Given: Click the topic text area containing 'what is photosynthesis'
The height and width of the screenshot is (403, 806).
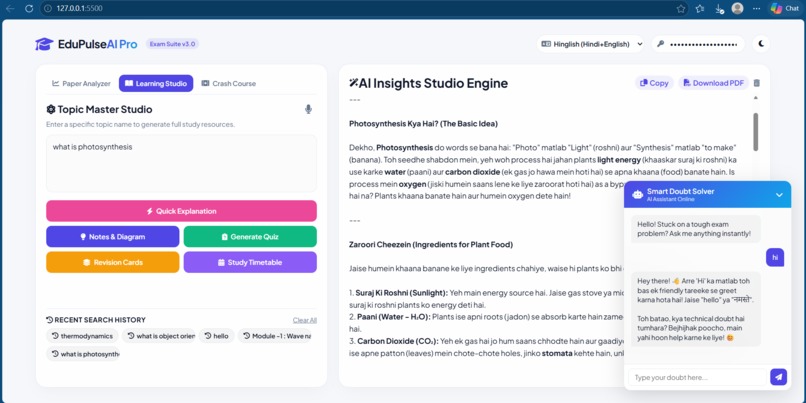Looking at the screenshot, I should [x=181, y=163].
